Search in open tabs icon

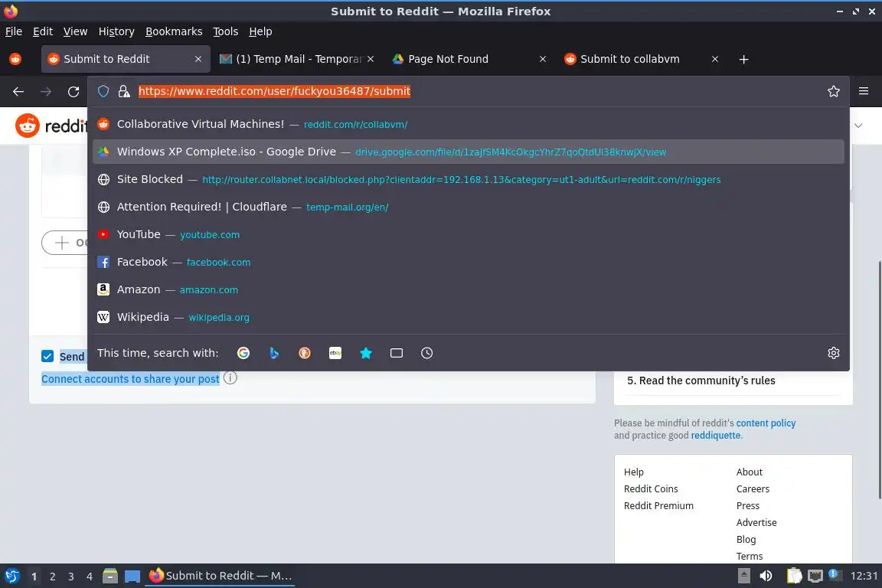tap(397, 353)
